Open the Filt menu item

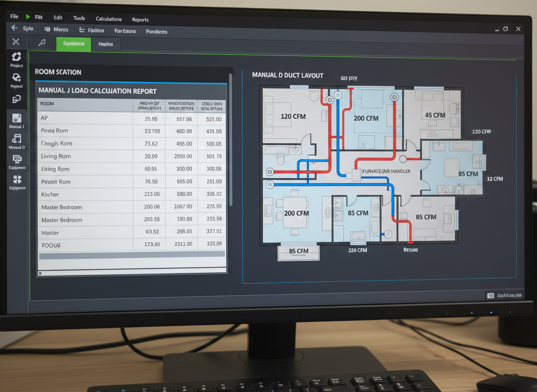tap(39, 17)
